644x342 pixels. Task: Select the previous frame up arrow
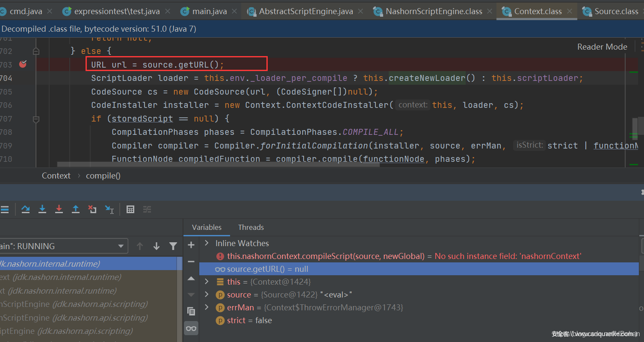tap(140, 246)
